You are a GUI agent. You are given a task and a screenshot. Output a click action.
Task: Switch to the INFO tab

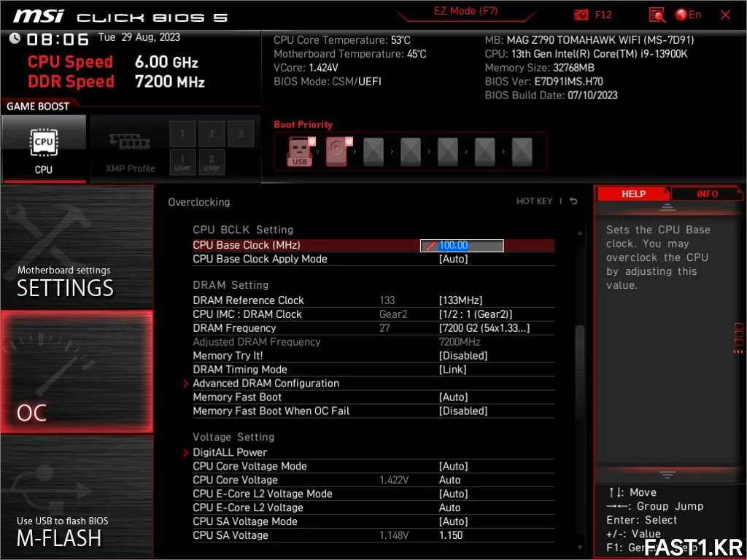coord(707,194)
